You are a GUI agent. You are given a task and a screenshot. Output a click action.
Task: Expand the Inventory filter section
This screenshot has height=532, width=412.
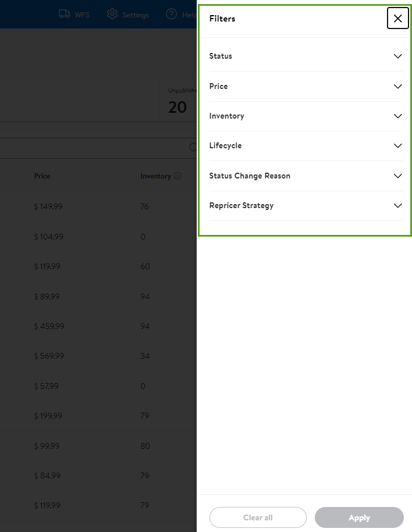pos(306,116)
